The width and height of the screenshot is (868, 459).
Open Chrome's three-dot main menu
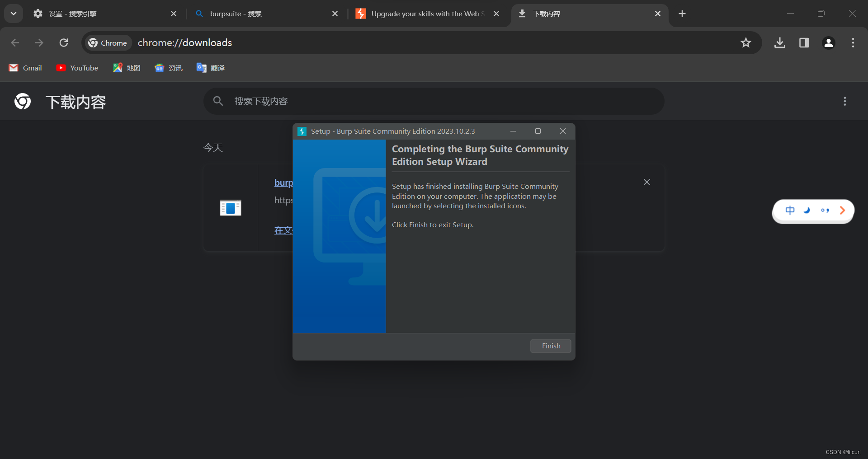[x=853, y=43]
